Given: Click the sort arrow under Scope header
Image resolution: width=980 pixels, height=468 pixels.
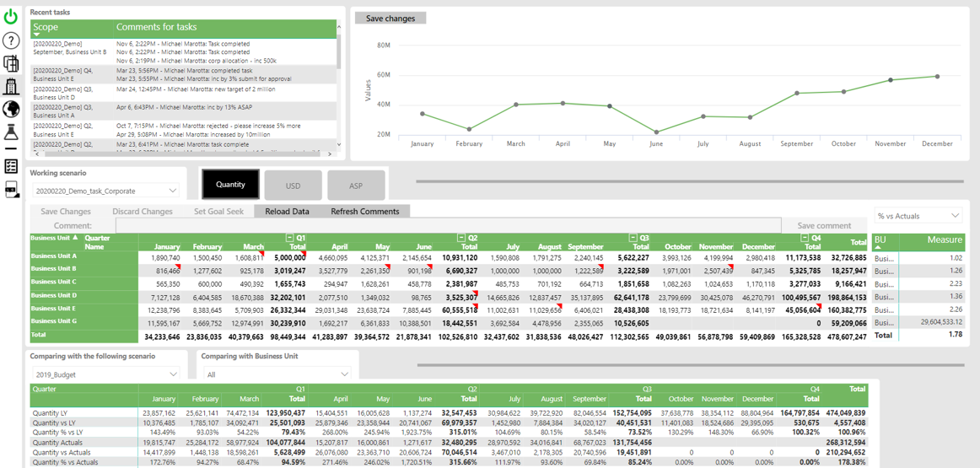Looking at the screenshot, I should (36, 35).
